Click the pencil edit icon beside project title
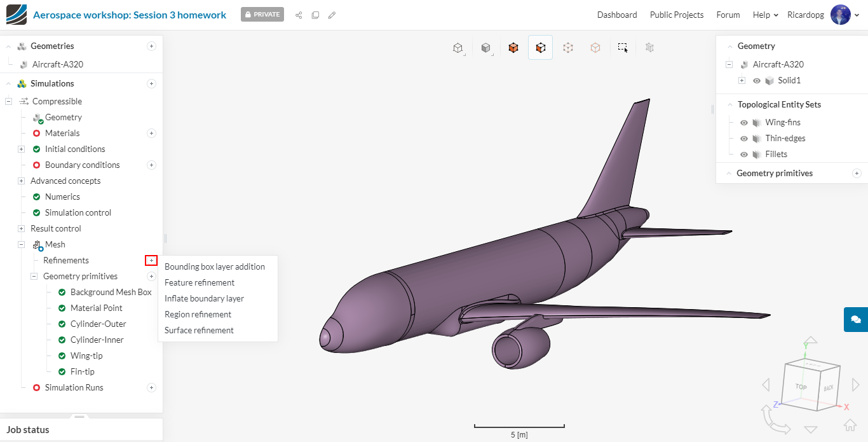 tap(332, 15)
